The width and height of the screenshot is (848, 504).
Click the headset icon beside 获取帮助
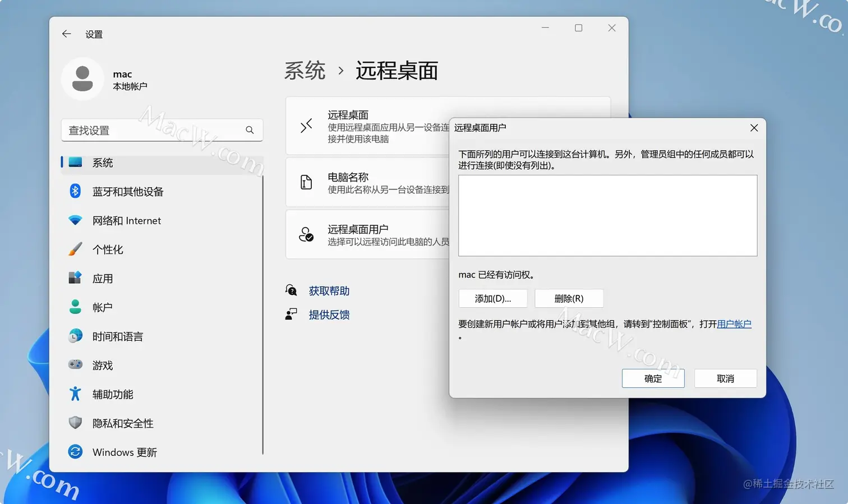(x=291, y=290)
